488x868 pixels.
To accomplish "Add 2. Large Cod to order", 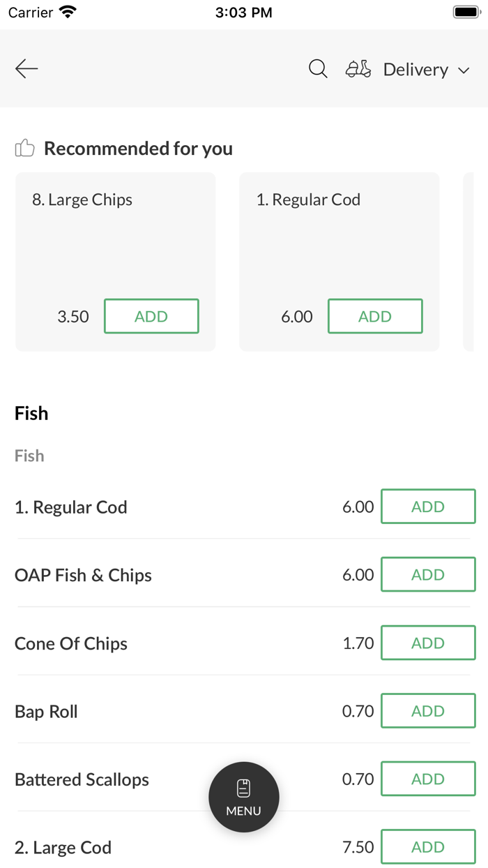I will pos(427,846).
